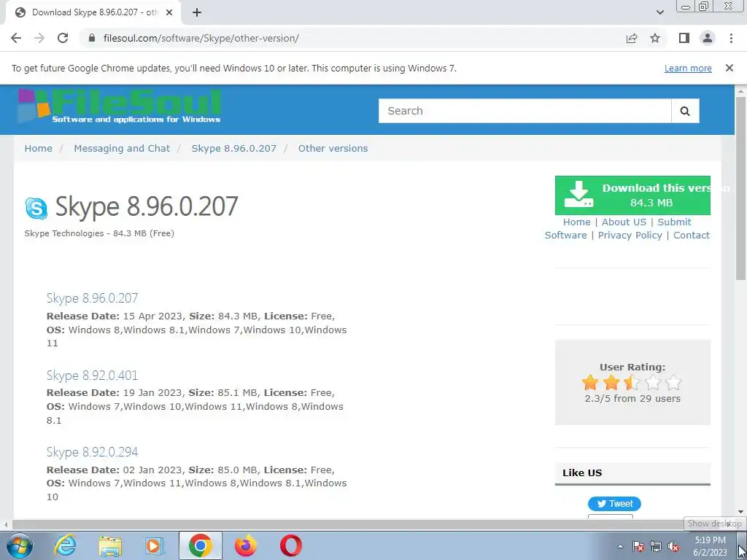747x560 pixels.
Task: Click the Chrome taskbar icon
Action: [x=201, y=545]
